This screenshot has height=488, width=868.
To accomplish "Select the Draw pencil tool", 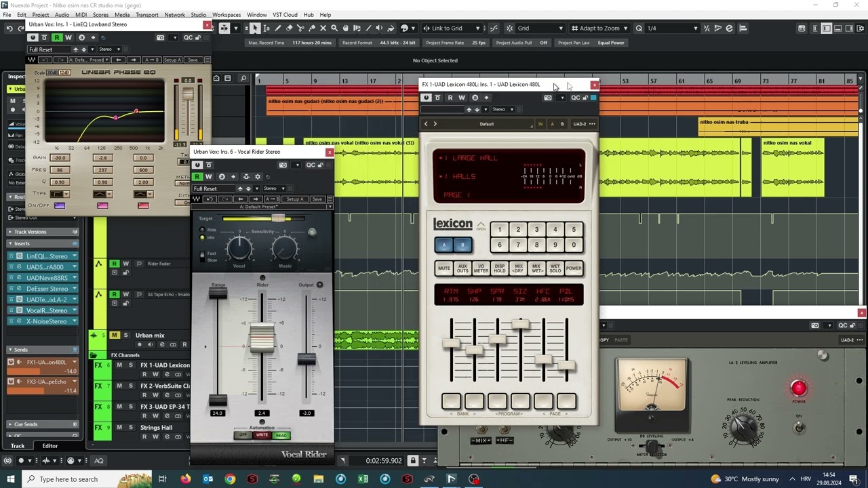I will pos(278,28).
